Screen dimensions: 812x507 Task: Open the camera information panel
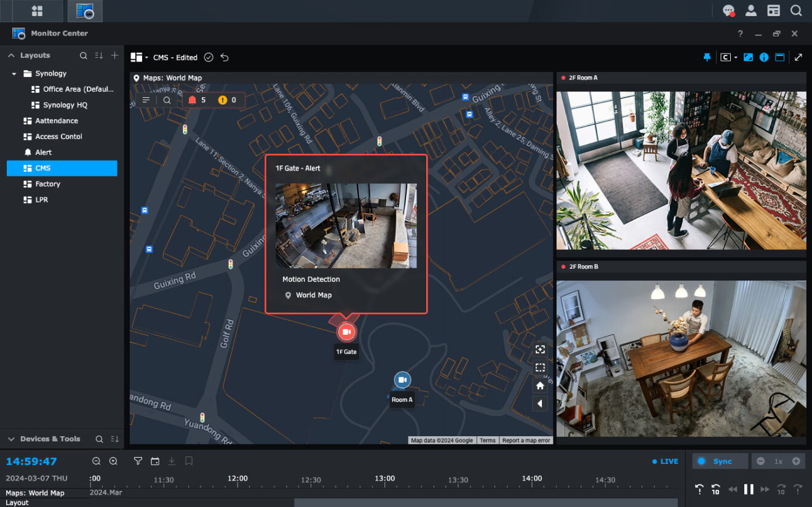pos(763,57)
